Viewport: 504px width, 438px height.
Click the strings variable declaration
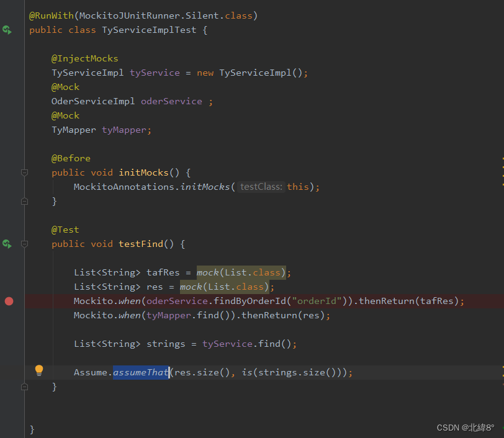166,344
